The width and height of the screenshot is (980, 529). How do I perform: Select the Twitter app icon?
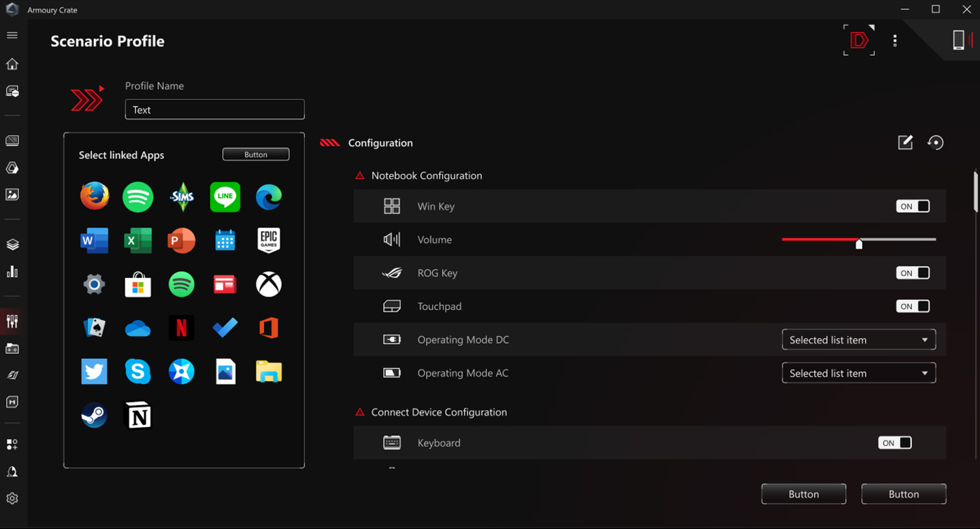[x=94, y=371]
